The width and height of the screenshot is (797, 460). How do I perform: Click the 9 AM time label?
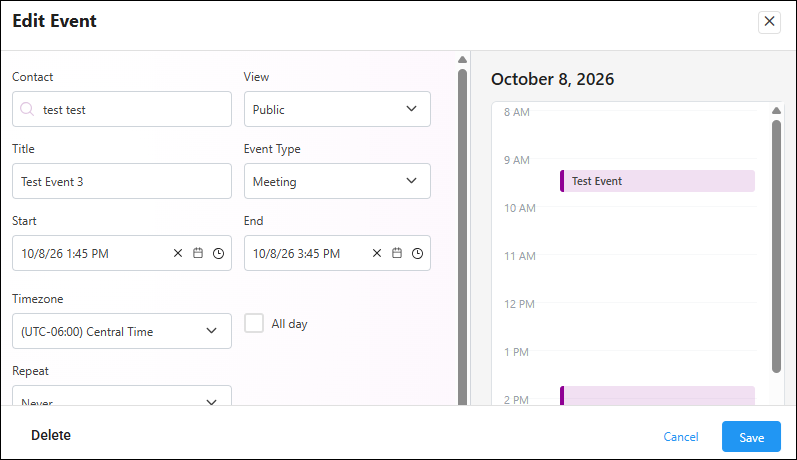click(516, 160)
